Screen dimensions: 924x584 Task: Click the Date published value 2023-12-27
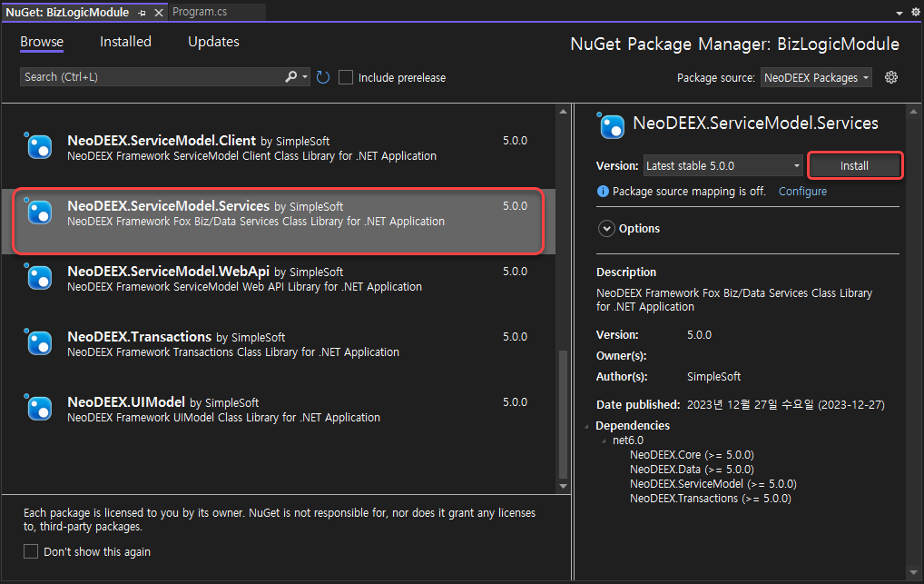coord(785,405)
